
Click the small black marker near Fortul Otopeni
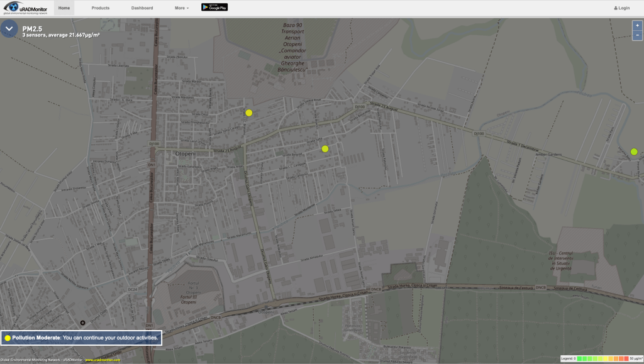click(x=82, y=323)
